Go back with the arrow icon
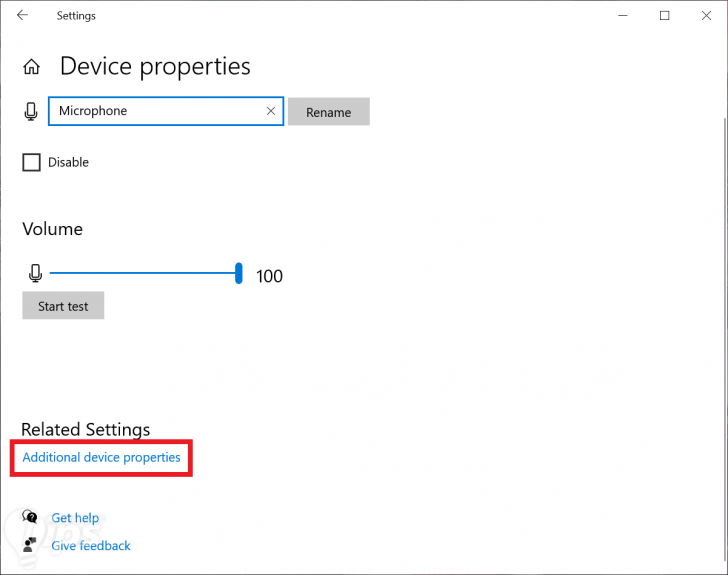 [22, 15]
